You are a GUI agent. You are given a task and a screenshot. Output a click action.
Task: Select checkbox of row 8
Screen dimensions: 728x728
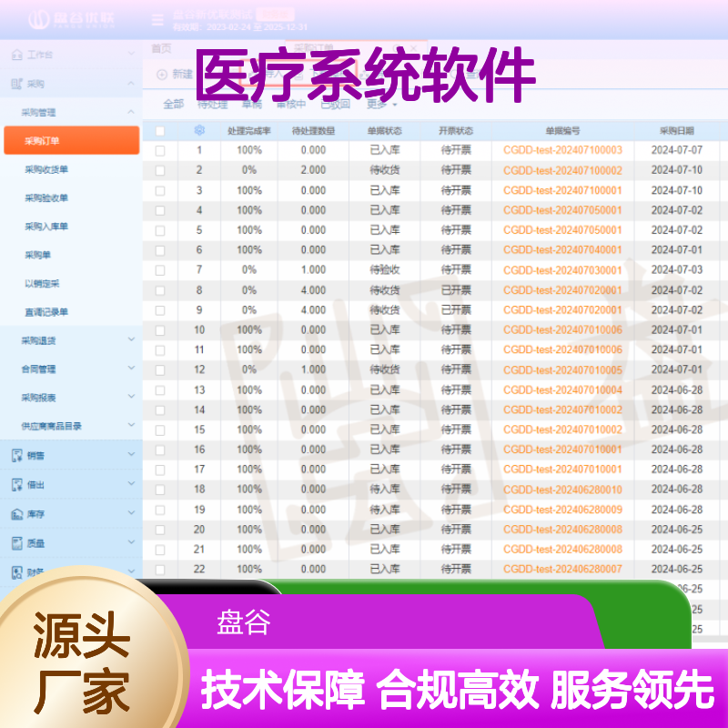(160, 290)
